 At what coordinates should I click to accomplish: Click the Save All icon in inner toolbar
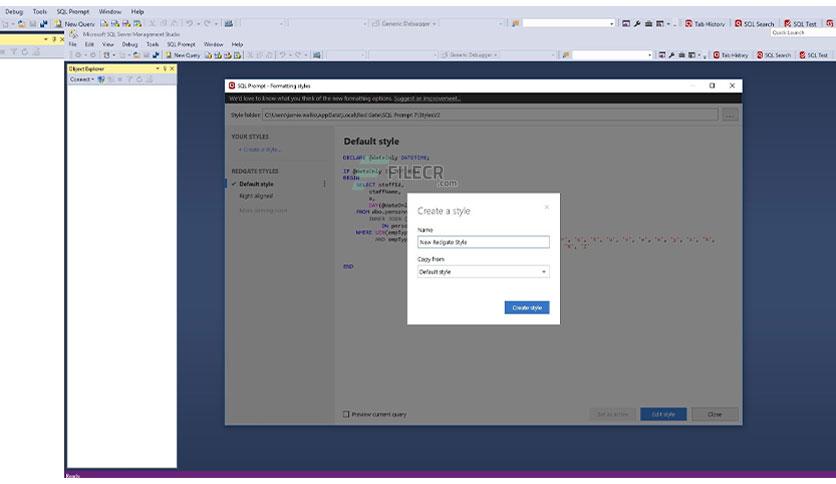point(156,55)
